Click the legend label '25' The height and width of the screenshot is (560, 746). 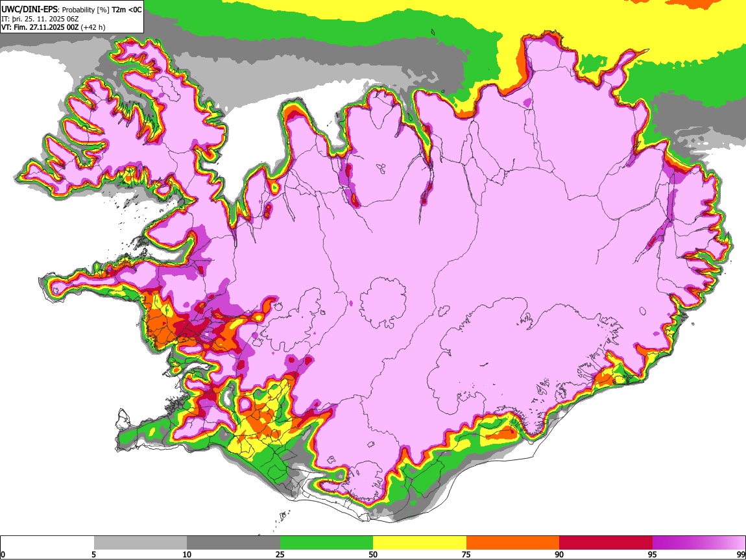(x=280, y=554)
